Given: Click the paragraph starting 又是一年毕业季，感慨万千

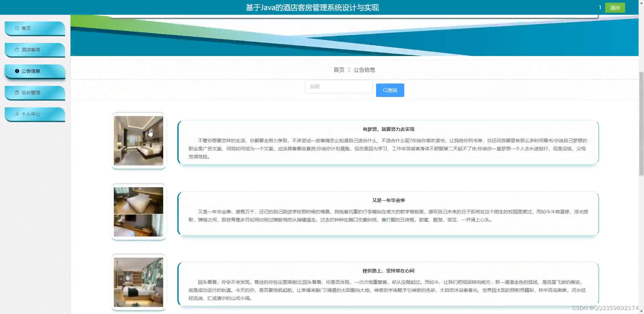Looking at the screenshot, I should click(388, 216).
